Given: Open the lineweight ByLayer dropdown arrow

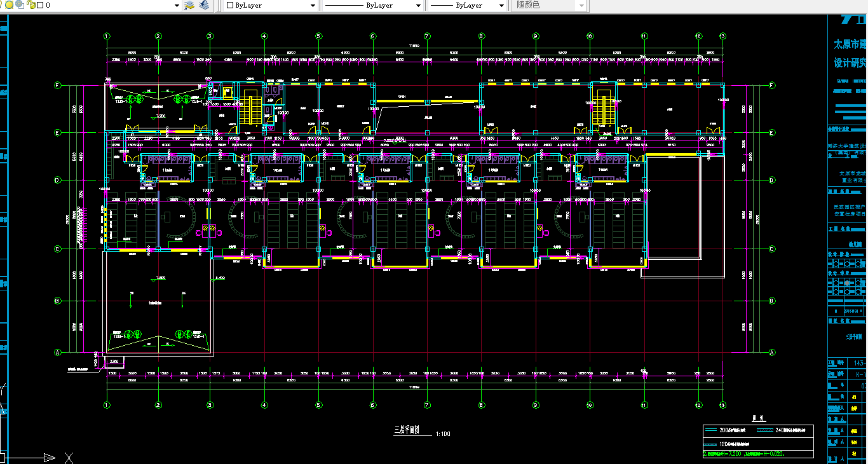Looking at the screenshot, I should (x=501, y=5).
